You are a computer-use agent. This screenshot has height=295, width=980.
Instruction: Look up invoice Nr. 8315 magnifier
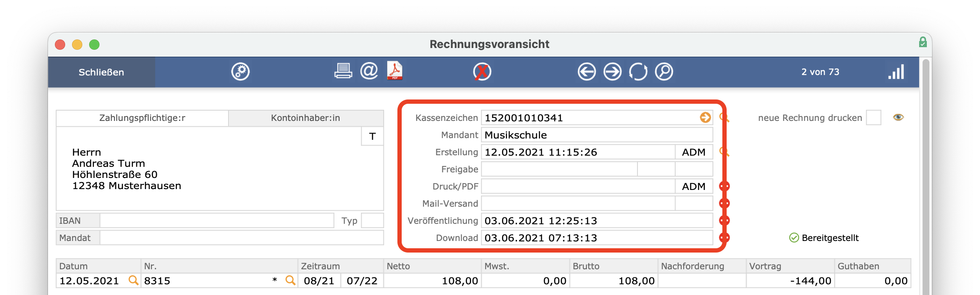click(290, 280)
